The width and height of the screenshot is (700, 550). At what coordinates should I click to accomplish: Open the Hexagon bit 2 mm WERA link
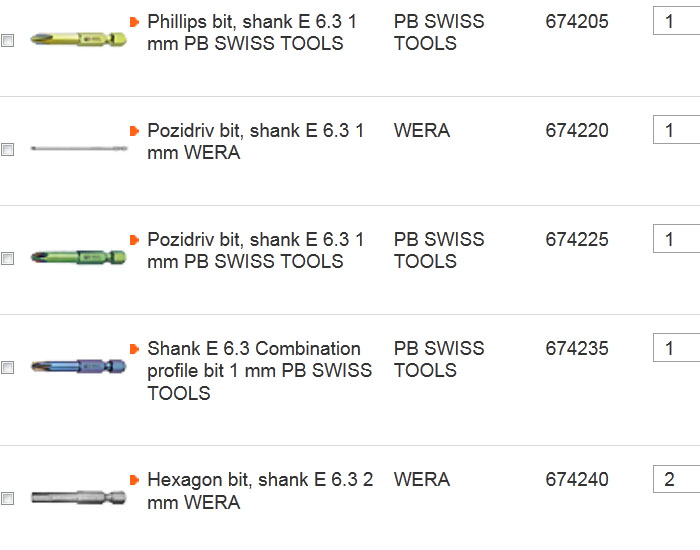(x=259, y=490)
